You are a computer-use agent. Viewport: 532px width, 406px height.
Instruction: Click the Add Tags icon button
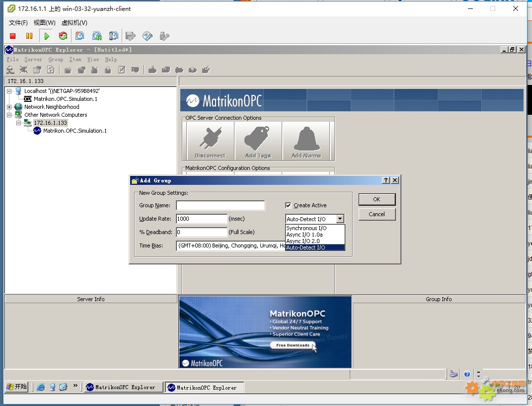click(258, 141)
